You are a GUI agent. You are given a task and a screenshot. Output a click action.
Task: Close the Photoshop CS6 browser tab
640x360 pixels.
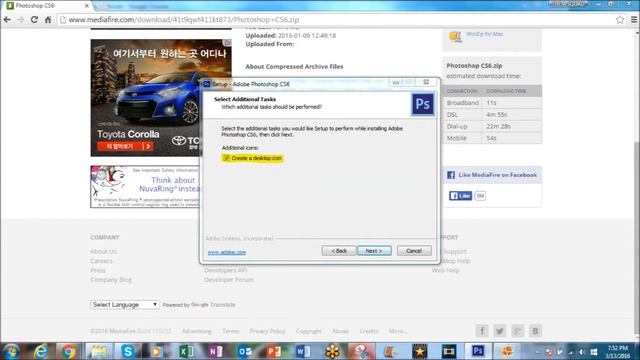87,6
